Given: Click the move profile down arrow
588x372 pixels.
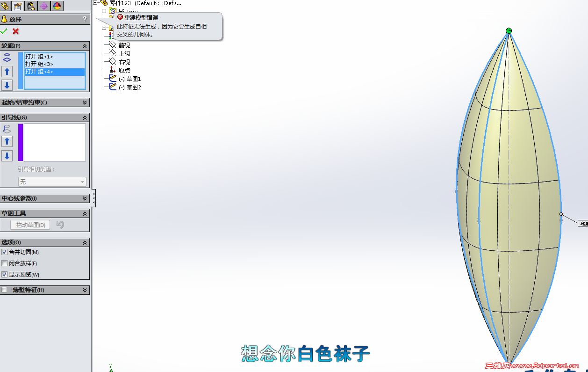Looking at the screenshot, I should point(7,85).
